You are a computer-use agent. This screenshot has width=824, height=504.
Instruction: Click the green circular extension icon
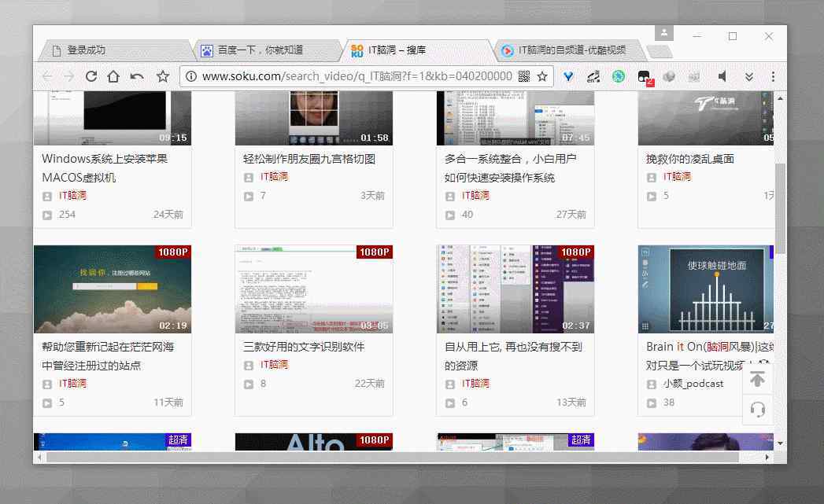tap(619, 76)
